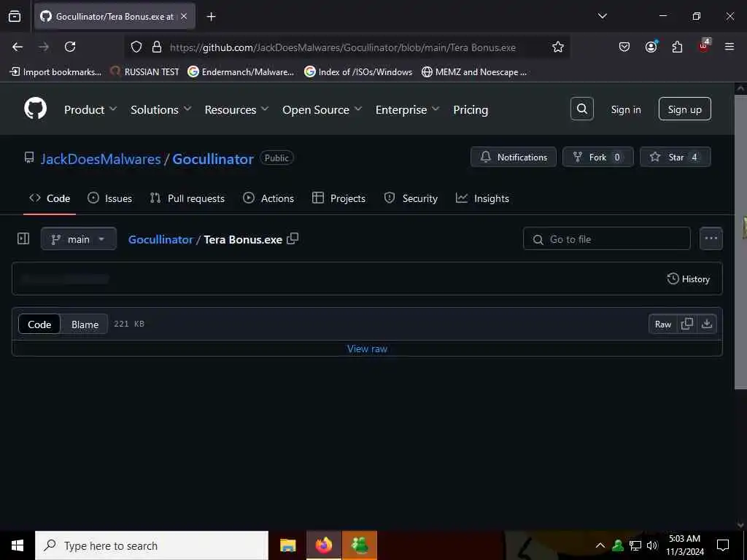
Task: Open the Issues tab
Action: pos(110,198)
